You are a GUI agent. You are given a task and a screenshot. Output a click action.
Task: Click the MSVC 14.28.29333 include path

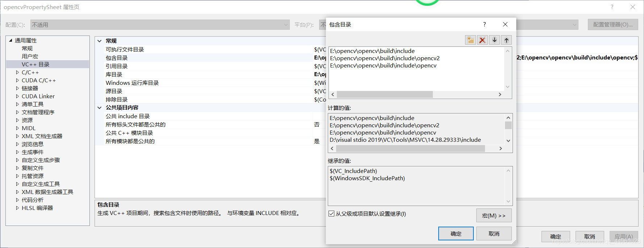[x=405, y=140]
